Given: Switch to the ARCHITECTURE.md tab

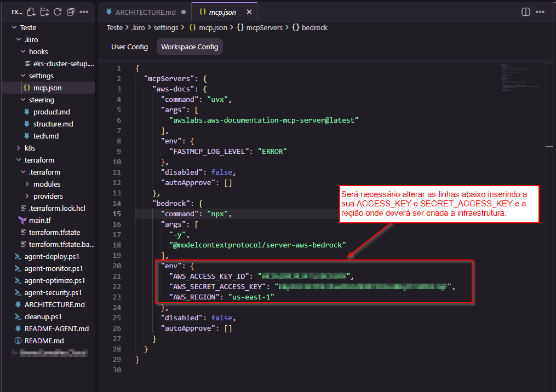Looking at the screenshot, I should [x=145, y=11].
